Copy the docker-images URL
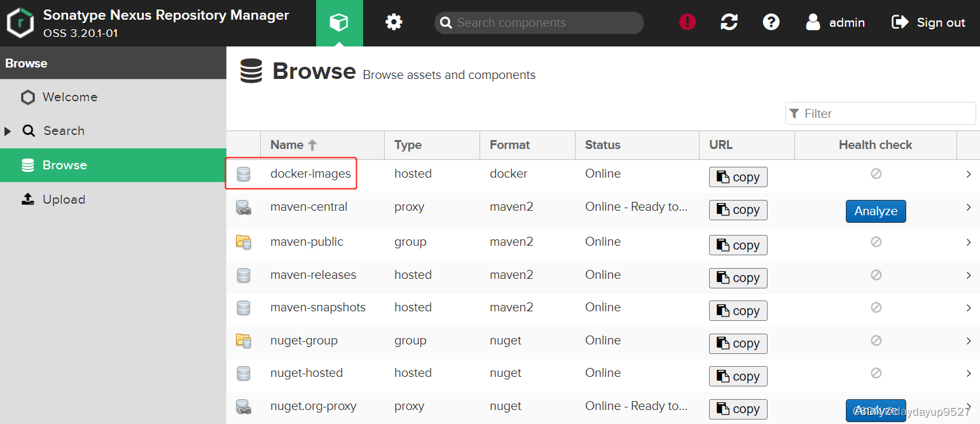The image size is (980, 424). (738, 177)
